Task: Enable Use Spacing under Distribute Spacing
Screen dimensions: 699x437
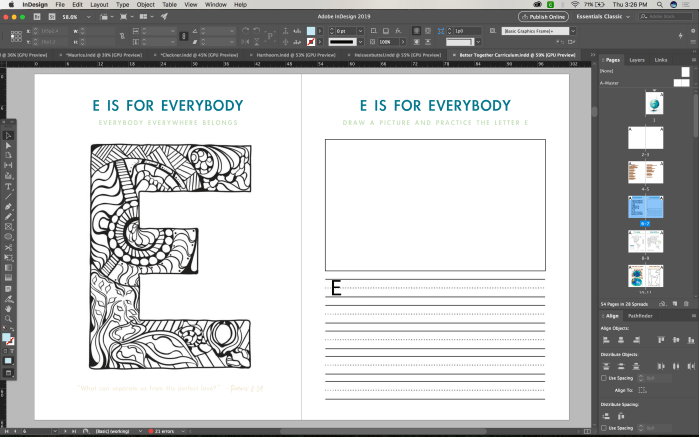Action: 603,427
